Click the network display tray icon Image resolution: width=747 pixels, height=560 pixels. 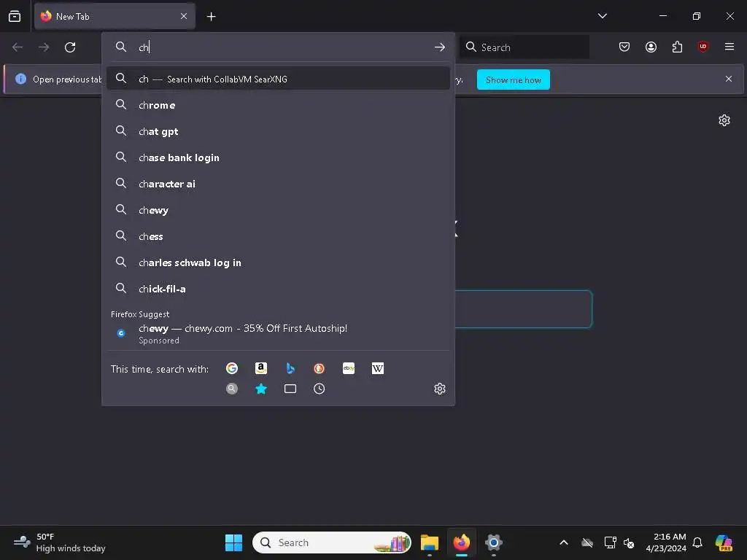610,542
